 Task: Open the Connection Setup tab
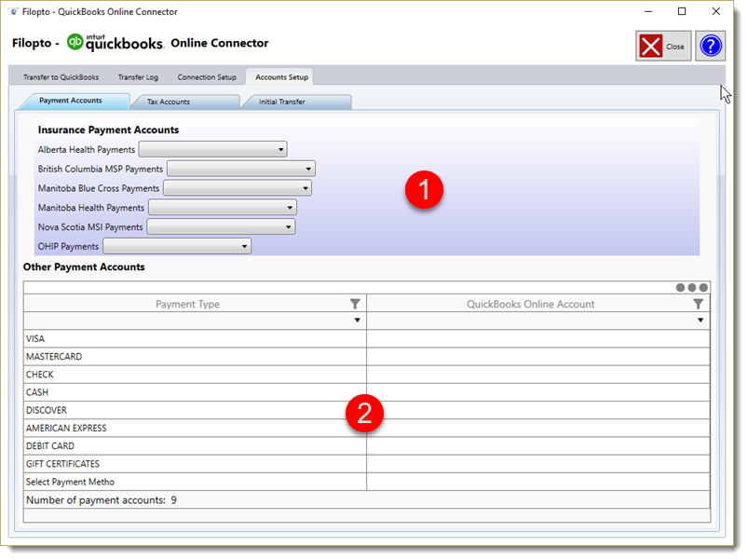click(x=209, y=77)
